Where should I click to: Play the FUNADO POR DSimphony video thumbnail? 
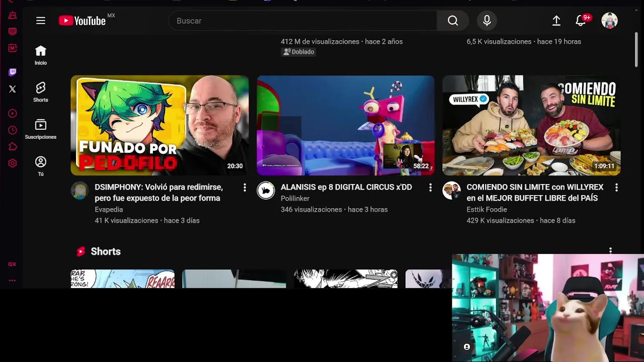pyautogui.click(x=159, y=125)
